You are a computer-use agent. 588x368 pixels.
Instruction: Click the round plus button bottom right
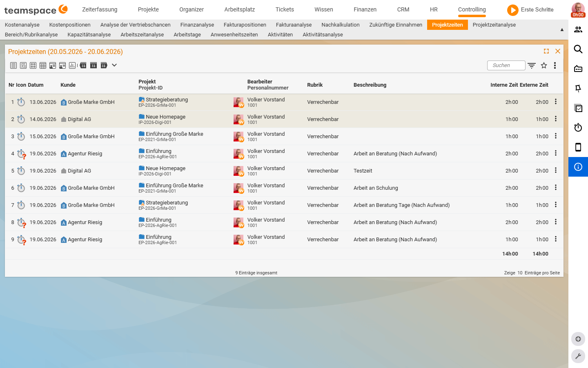point(578,339)
